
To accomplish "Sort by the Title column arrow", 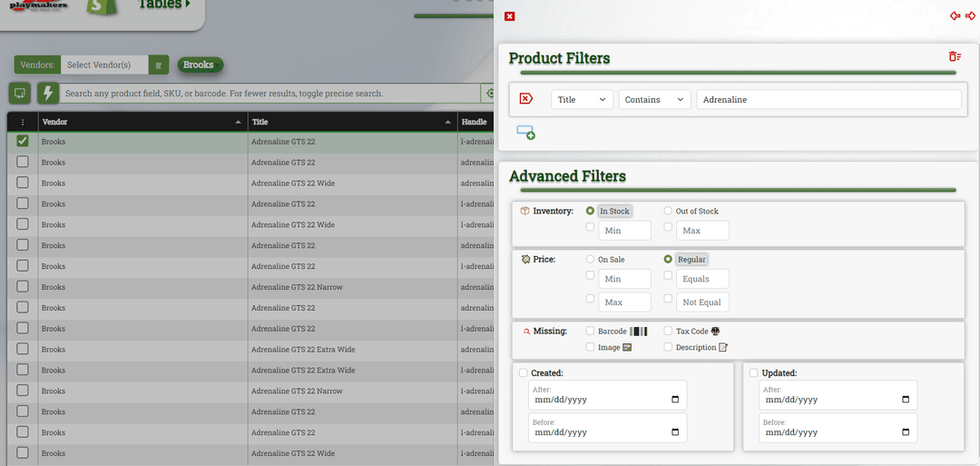I will pyautogui.click(x=447, y=123).
